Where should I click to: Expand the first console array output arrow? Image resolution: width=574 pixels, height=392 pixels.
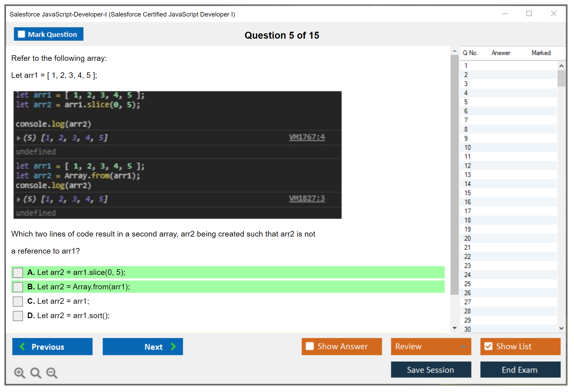click(x=18, y=138)
